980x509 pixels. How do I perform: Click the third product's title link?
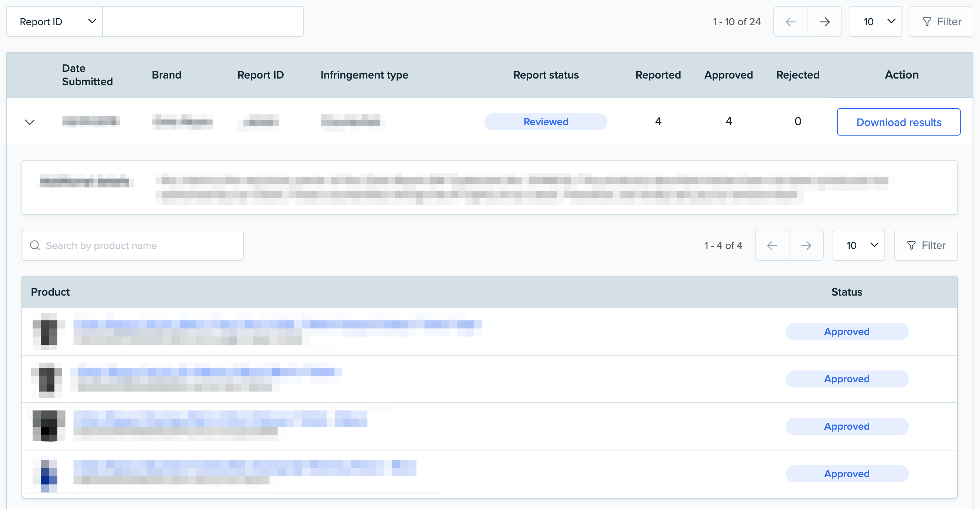point(220,419)
